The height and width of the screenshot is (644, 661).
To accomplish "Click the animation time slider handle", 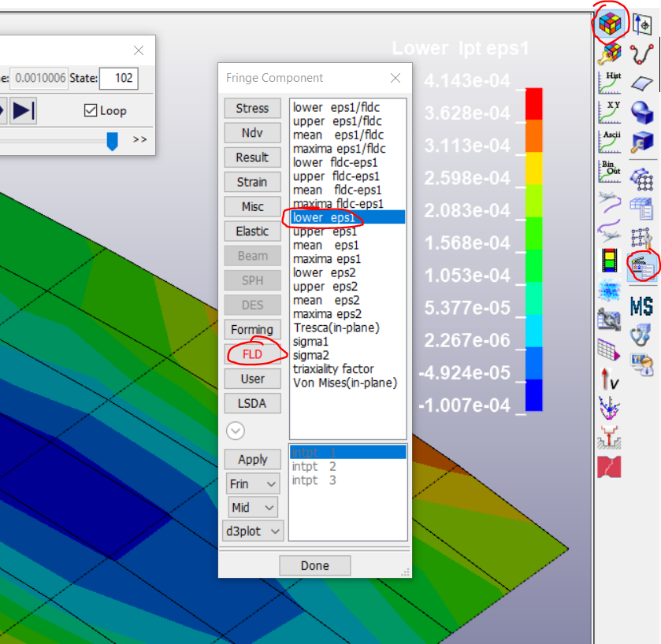I will pos(112,141).
